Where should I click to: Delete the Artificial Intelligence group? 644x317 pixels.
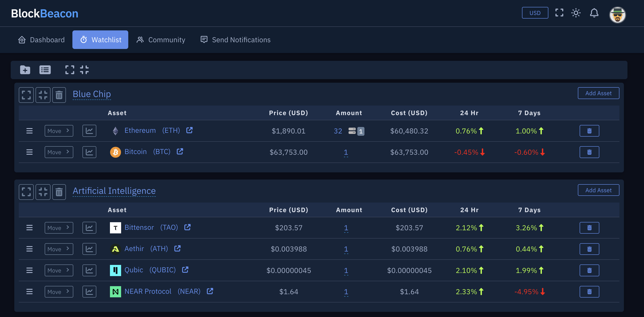pos(59,192)
